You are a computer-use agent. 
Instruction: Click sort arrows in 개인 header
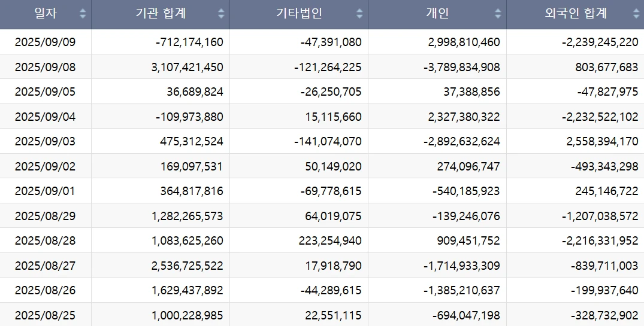(498, 14)
